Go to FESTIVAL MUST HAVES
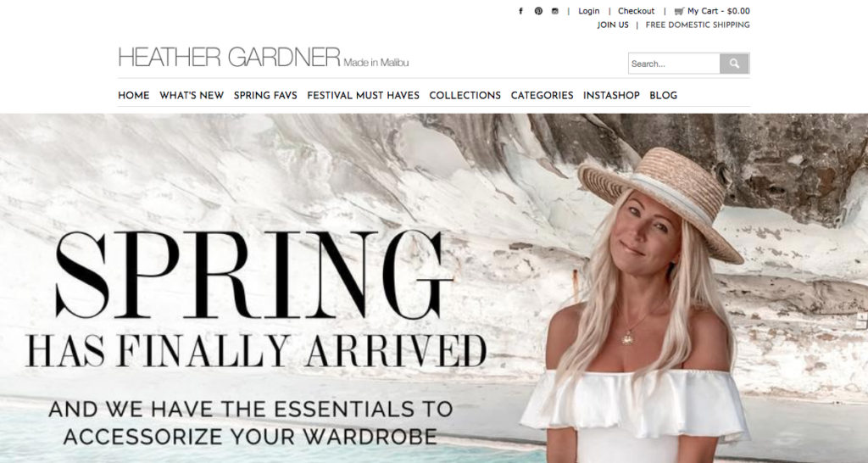Image resolution: width=868 pixels, height=463 pixels. 363,95
